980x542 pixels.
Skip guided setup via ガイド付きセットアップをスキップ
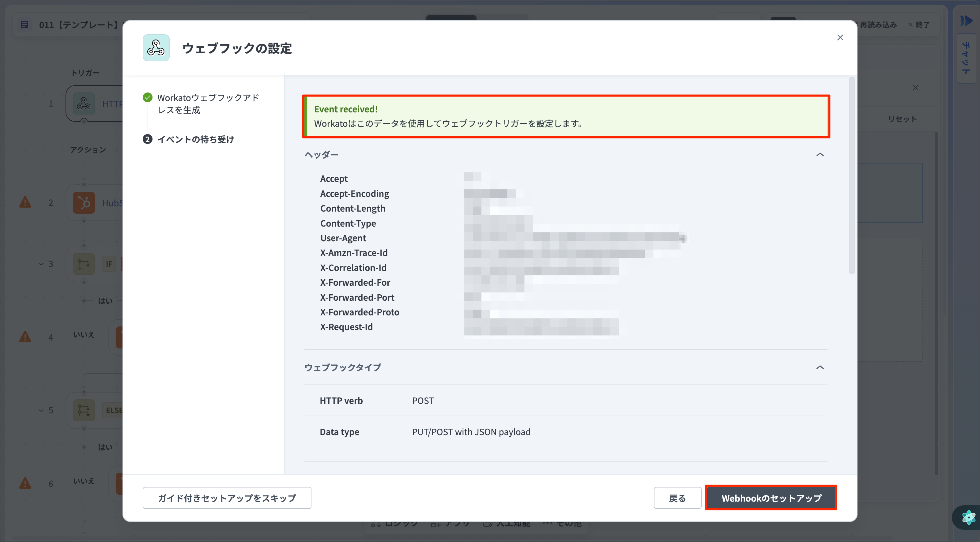point(227,498)
